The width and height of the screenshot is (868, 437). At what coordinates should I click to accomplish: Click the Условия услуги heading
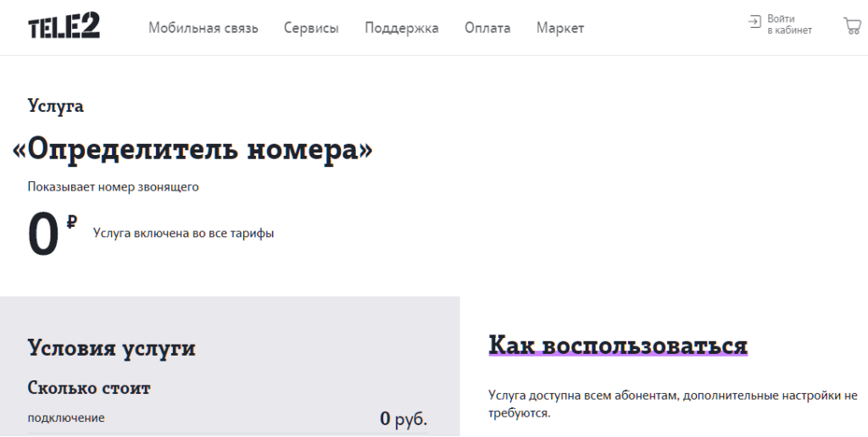tap(111, 347)
